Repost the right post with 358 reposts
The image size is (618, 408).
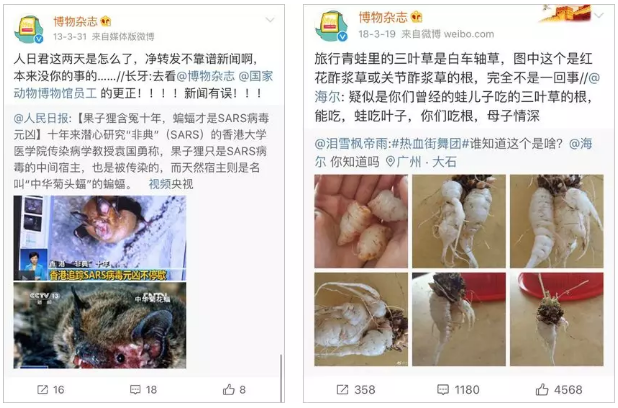[x=356, y=390]
